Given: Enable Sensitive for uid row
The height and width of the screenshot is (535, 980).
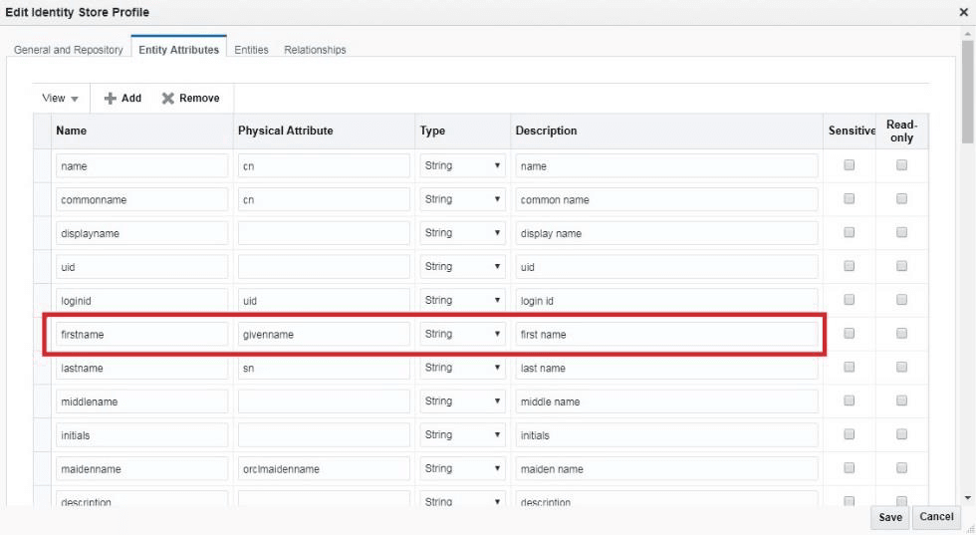Looking at the screenshot, I should (x=849, y=266).
